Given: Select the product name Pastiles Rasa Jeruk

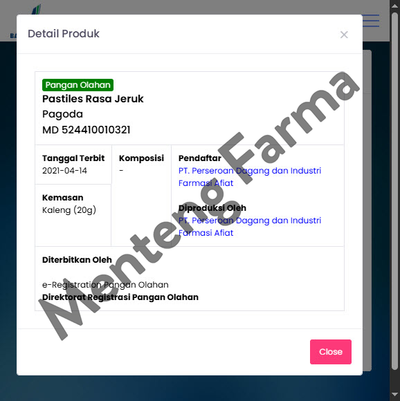Looking at the screenshot, I should pos(93,99).
